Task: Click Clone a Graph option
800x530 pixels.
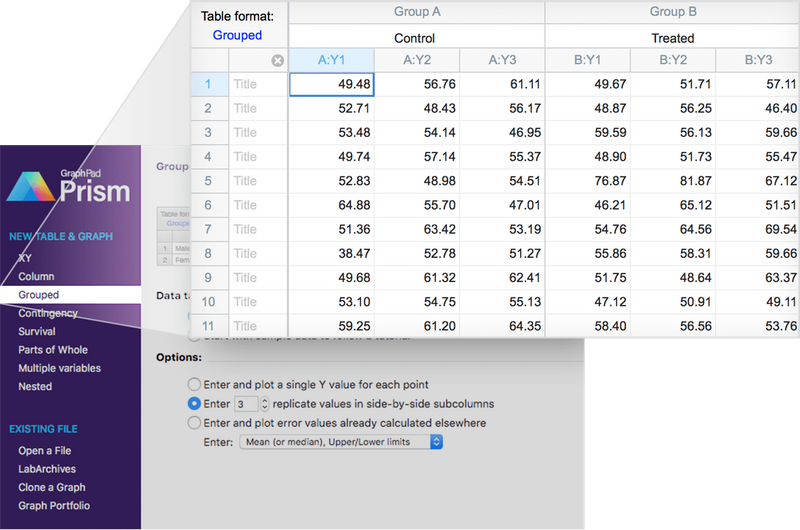Action: [52, 487]
